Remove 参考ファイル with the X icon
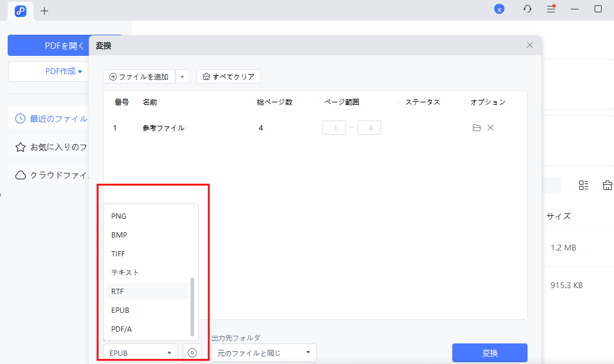Viewport: 614px width, 364px height. tap(490, 127)
